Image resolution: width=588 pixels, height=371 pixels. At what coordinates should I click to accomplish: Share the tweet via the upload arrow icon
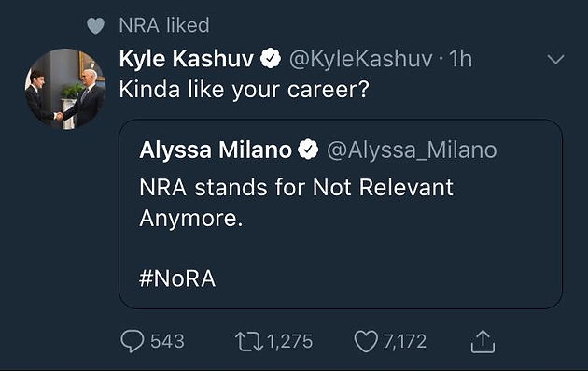coord(483,341)
